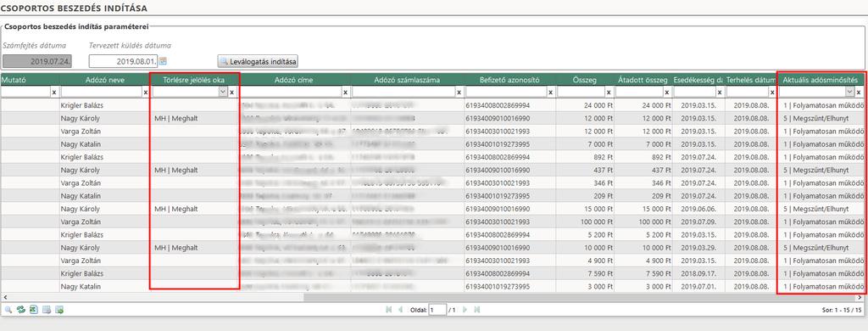The image size is (868, 331).
Task: Select the 892 Ft Összeg cell
Action: click(585, 157)
